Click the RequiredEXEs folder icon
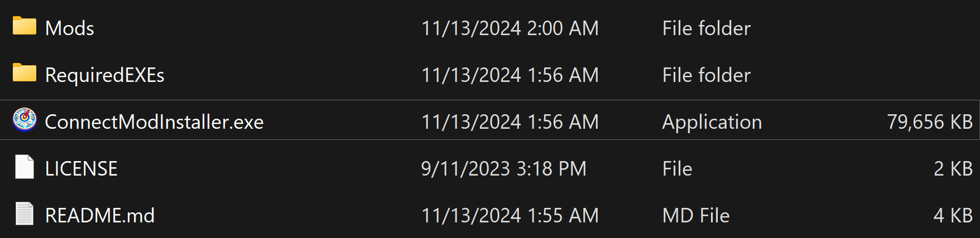 [25, 73]
